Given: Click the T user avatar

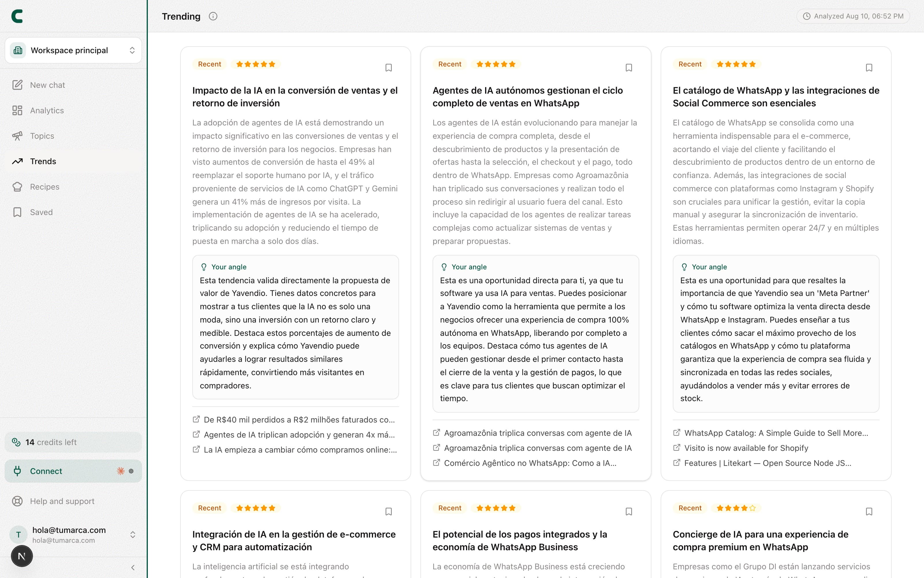Looking at the screenshot, I should click(18, 535).
